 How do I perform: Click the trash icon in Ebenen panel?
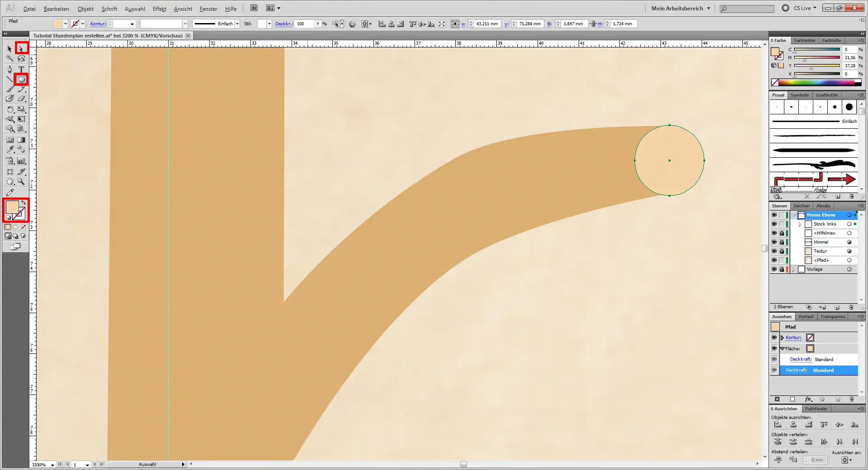point(850,307)
